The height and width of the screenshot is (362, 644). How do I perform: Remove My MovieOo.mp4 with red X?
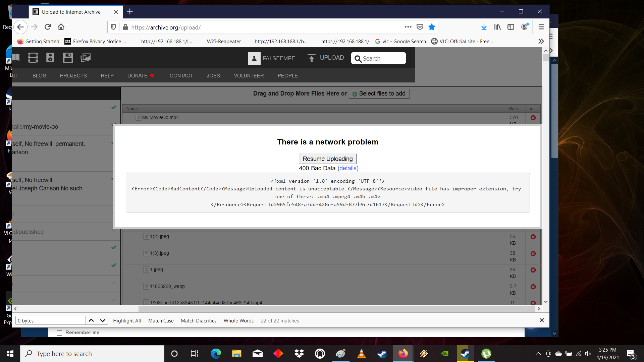pos(533,118)
